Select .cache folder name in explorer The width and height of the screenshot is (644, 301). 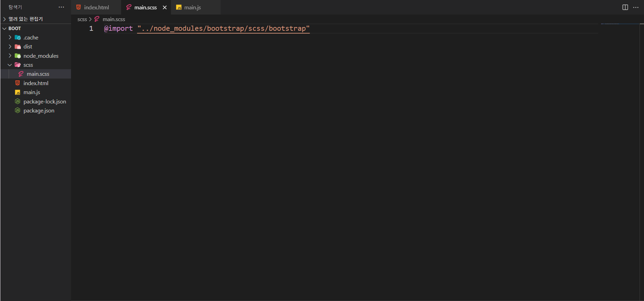point(31,37)
